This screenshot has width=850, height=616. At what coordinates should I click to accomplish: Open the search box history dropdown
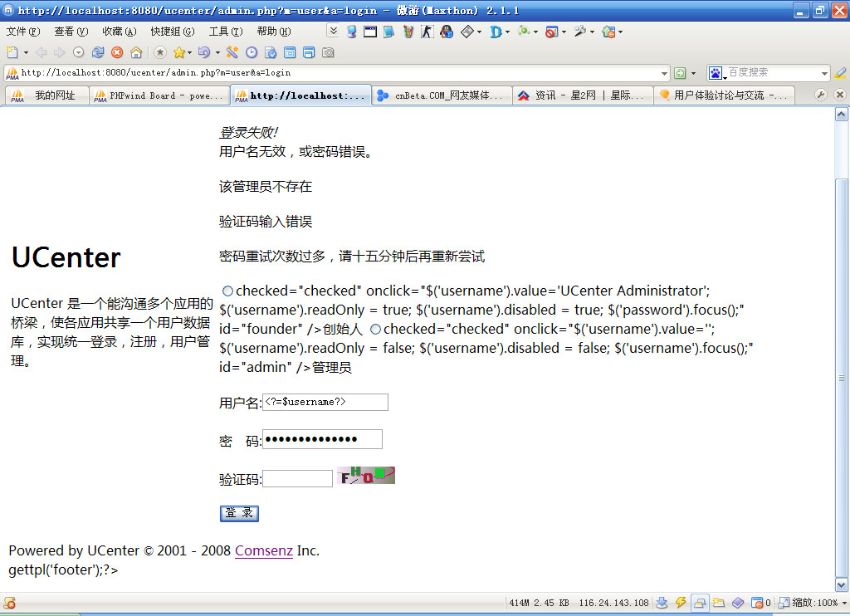[824, 73]
